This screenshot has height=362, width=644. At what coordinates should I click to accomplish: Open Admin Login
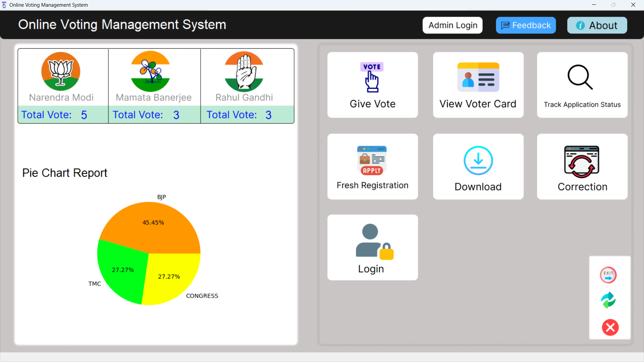[x=452, y=25]
